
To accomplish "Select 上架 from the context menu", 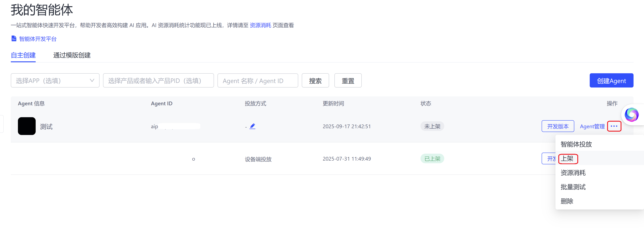I will click(568, 159).
